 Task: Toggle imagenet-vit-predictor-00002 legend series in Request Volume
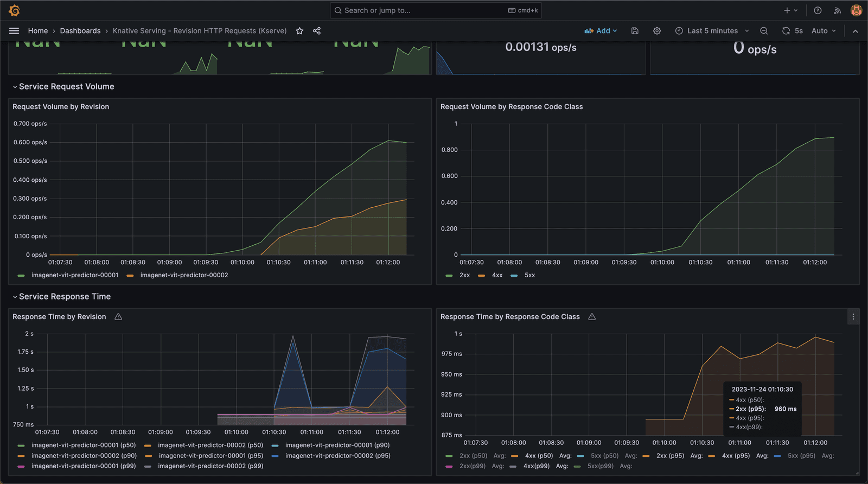coord(184,275)
